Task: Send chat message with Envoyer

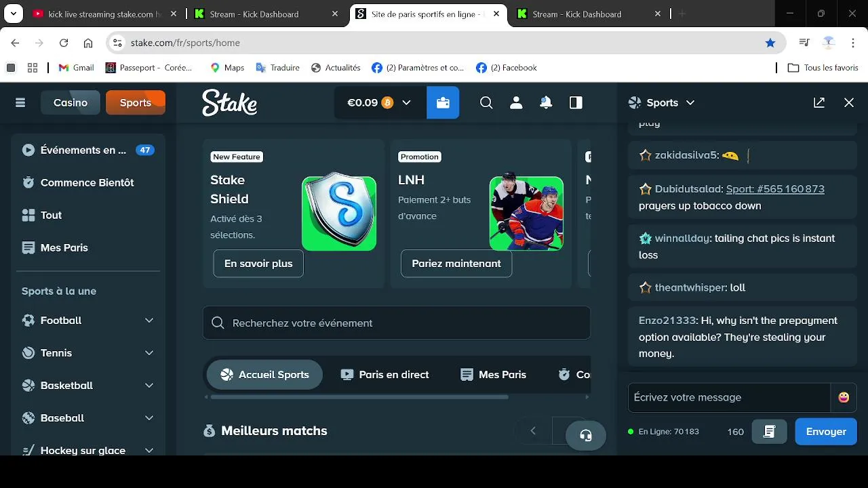Action: 826,431
